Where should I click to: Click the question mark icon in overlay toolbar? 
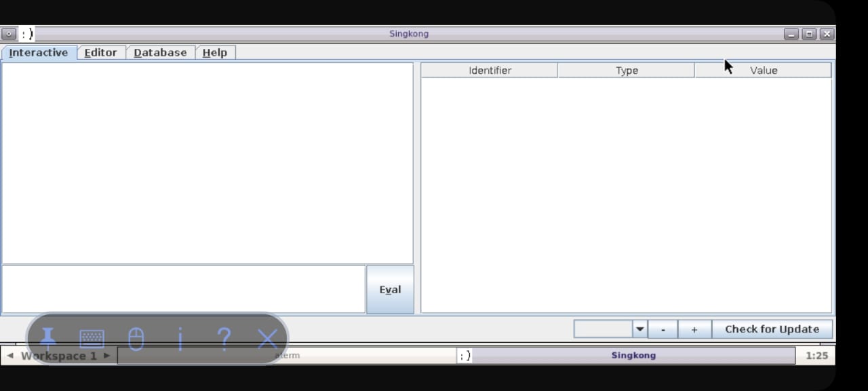click(224, 338)
